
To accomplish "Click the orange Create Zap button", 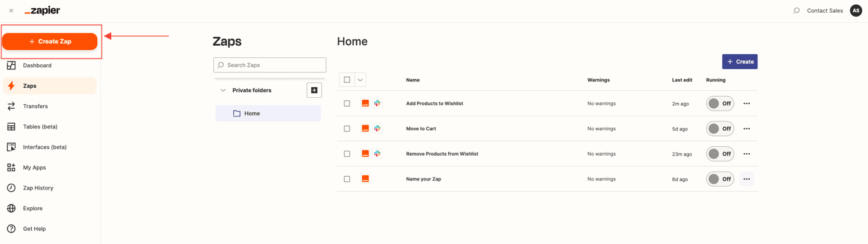I will (x=50, y=41).
